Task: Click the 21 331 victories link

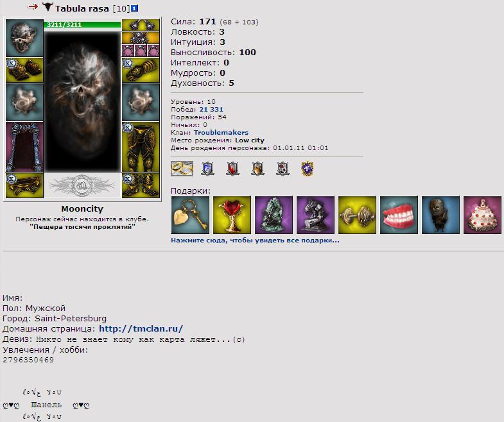Action: [211, 109]
